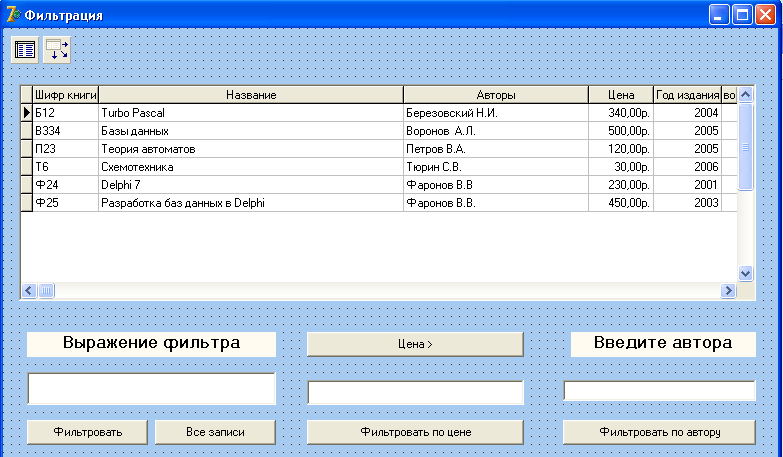
Task: Click the 'Цена' column header
Action: pyautogui.click(x=621, y=95)
